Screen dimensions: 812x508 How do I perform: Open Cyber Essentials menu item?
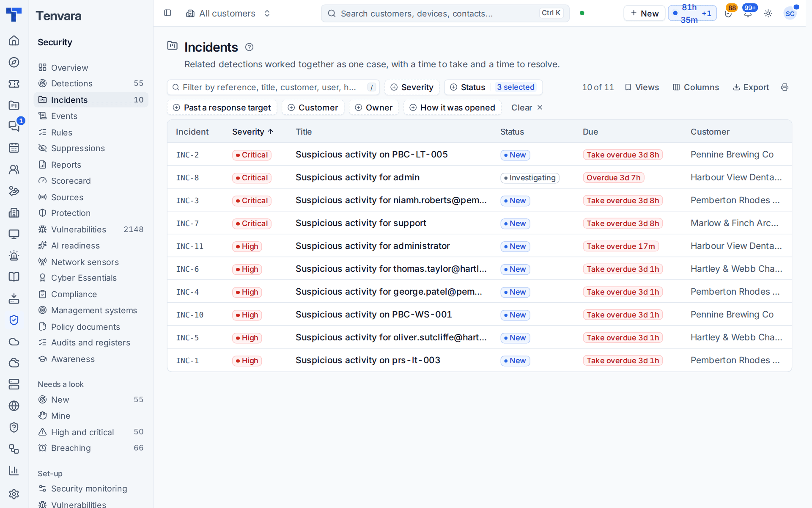(x=91, y=278)
